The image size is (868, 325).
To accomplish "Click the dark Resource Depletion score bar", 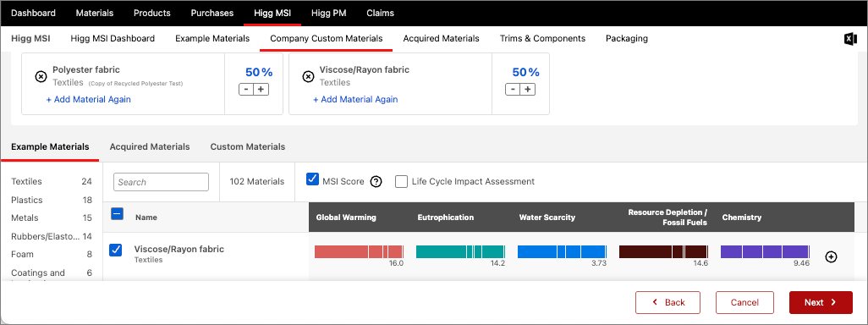I will [664, 252].
